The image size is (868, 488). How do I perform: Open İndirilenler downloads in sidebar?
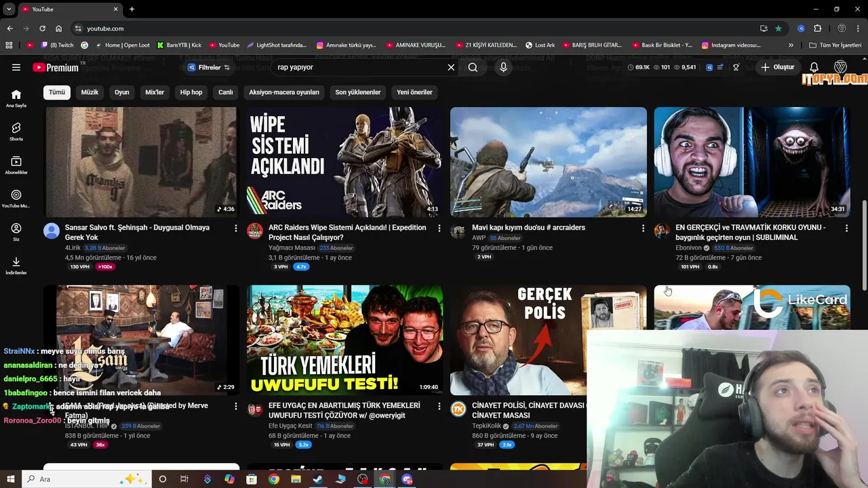16,266
